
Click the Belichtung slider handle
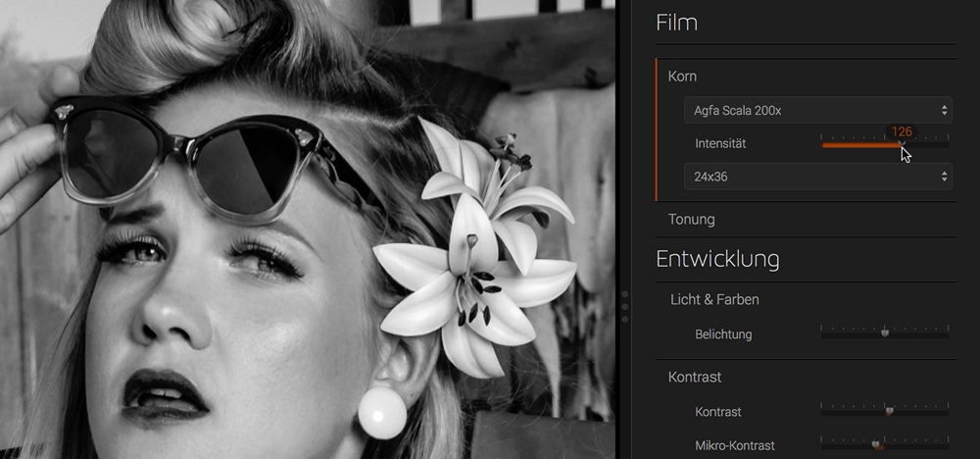point(884,333)
